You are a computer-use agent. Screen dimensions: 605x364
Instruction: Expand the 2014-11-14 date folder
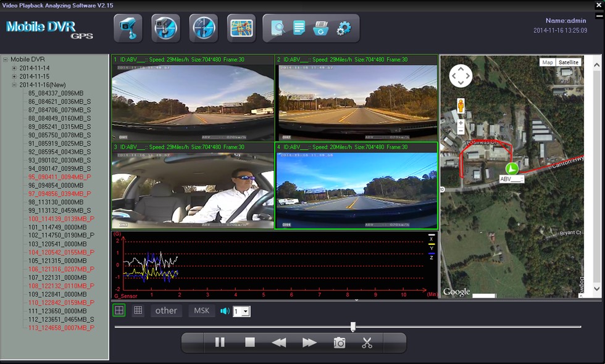pyautogui.click(x=14, y=68)
